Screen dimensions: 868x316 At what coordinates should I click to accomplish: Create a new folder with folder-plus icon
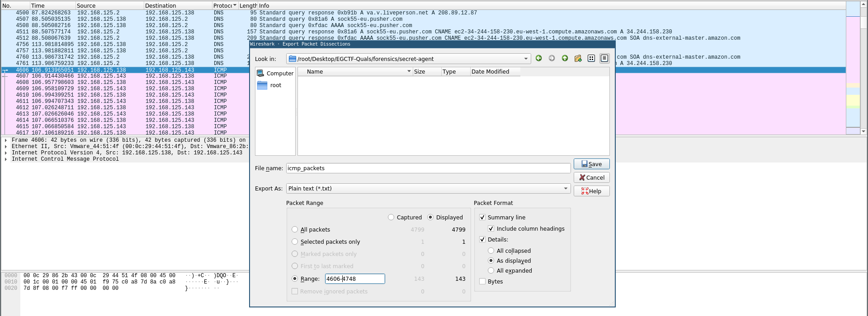tap(578, 58)
